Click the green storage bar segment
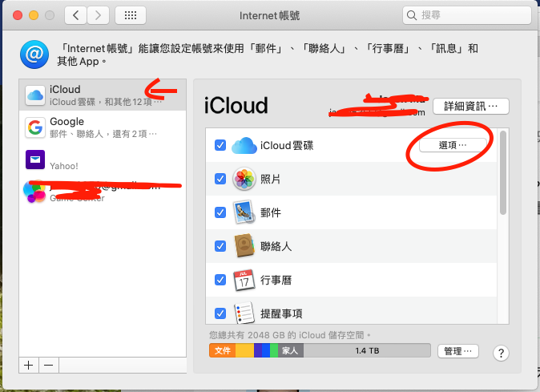The width and height of the screenshot is (540, 392). [x=274, y=350]
